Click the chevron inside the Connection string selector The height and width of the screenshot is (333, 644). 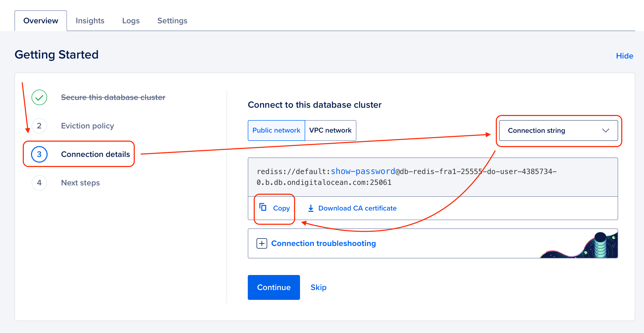(606, 131)
